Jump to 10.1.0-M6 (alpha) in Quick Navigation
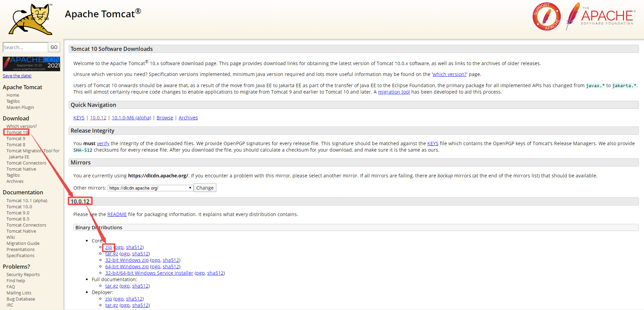Image resolution: width=644 pixels, height=310 pixels. (x=131, y=118)
